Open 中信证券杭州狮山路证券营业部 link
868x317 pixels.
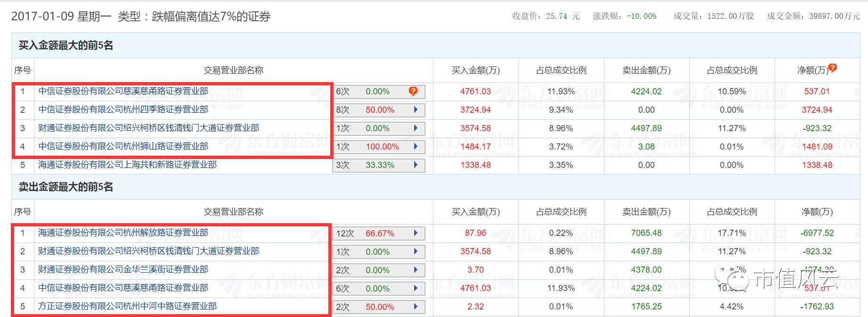click(x=123, y=146)
